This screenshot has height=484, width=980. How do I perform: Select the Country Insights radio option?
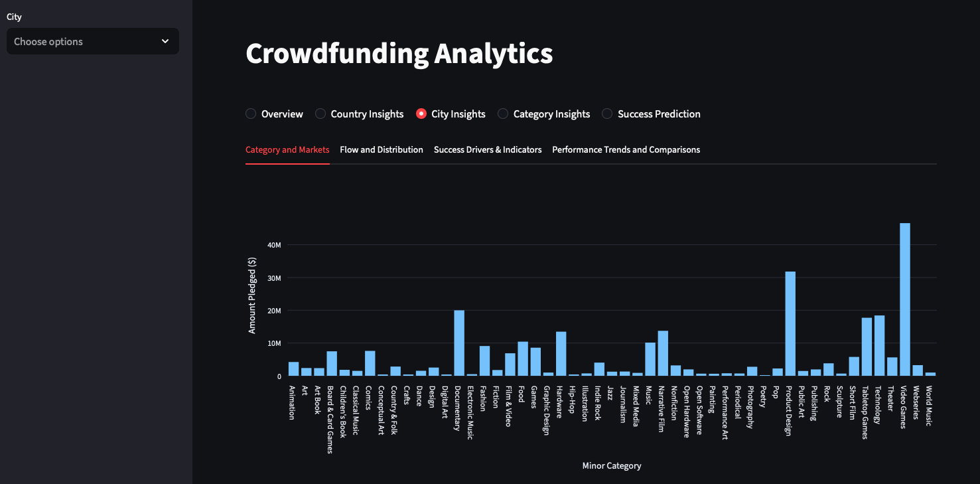pyautogui.click(x=320, y=114)
